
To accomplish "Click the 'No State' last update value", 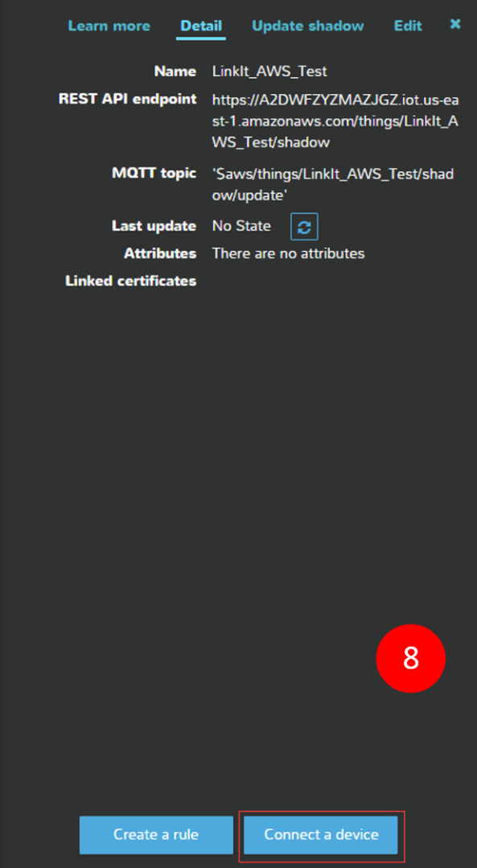I will [x=241, y=226].
